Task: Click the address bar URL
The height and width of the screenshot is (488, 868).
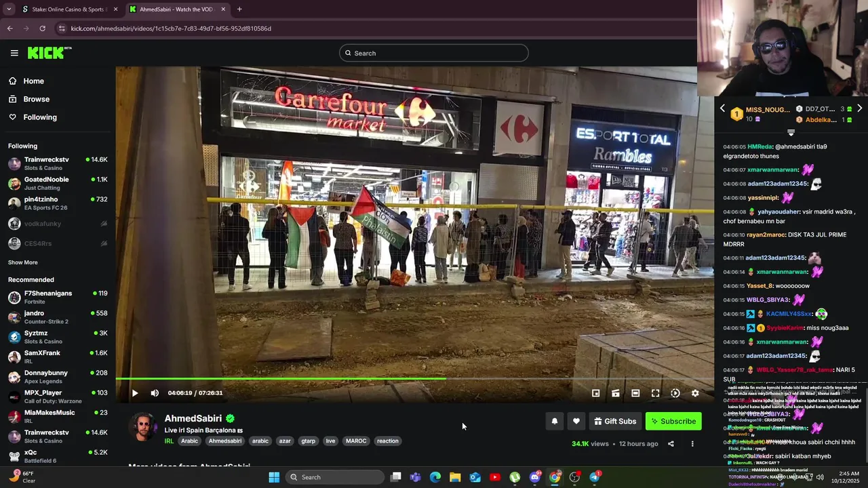Action: click(x=171, y=28)
